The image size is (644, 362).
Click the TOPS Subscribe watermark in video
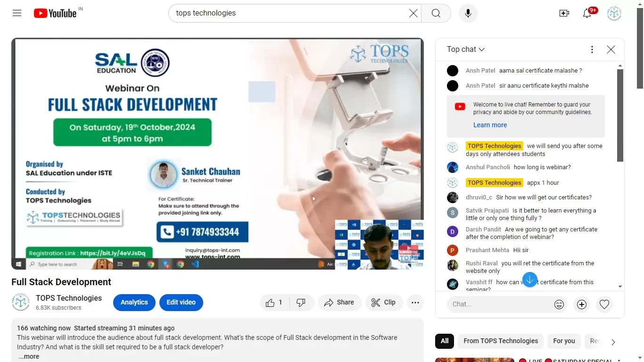point(408,255)
